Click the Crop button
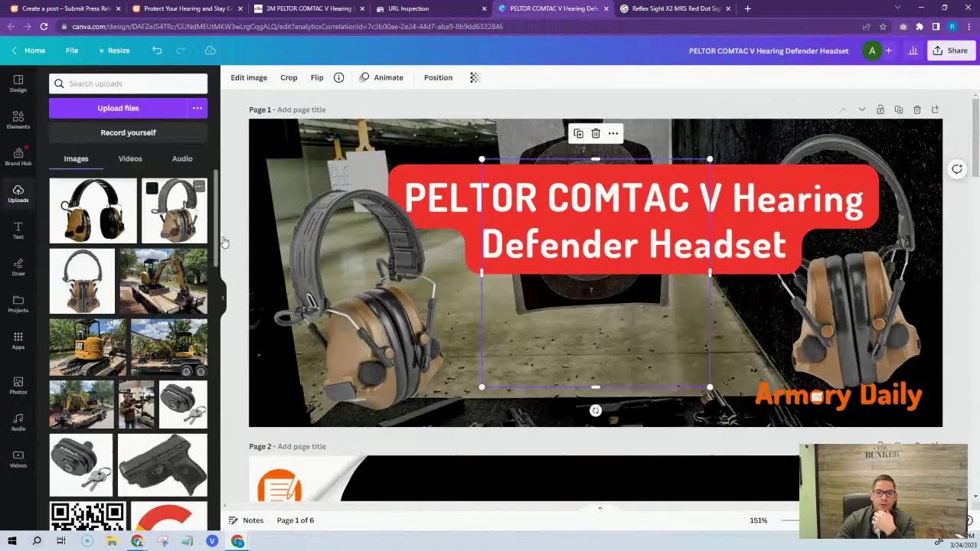This screenshot has width=980, height=551. pyautogui.click(x=289, y=77)
